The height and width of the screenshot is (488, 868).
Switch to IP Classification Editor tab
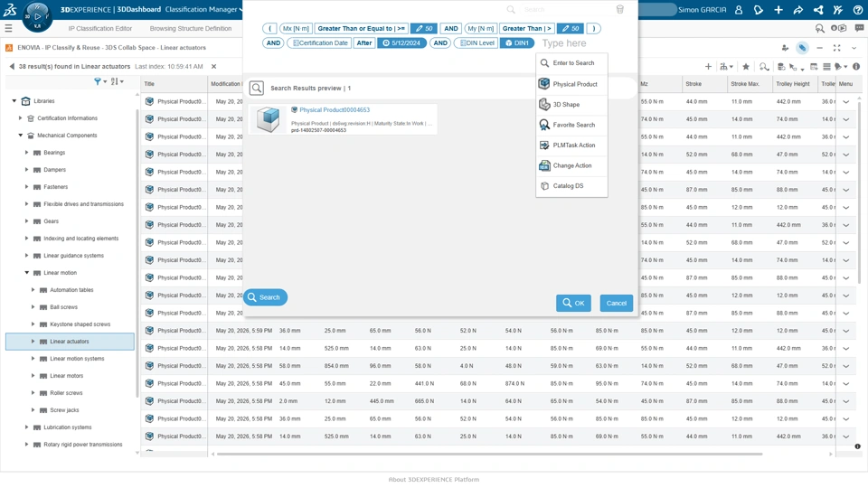click(100, 28)
